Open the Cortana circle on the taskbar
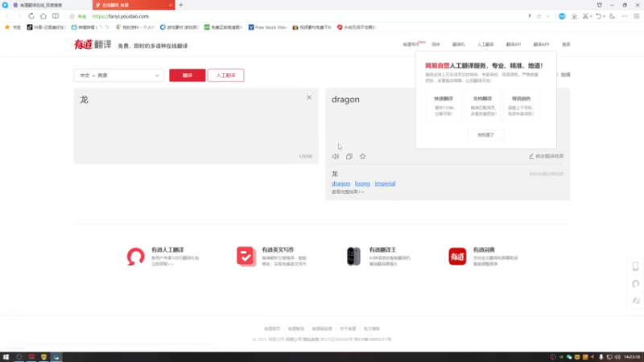644x362 pixels. (19, 357)
